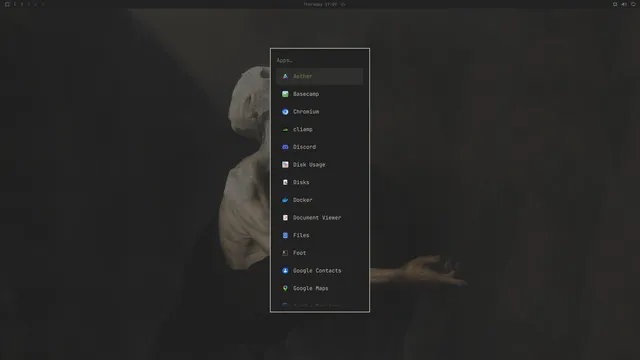Switch to workspace 2 in top bar
The image size is (640, 360).
(x=22, y=4)
